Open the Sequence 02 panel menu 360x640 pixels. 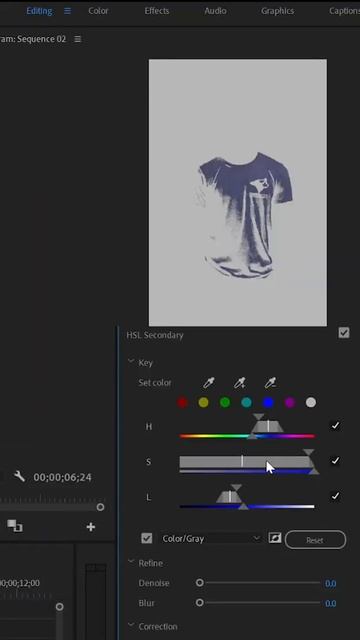click(x=78, y=39)
